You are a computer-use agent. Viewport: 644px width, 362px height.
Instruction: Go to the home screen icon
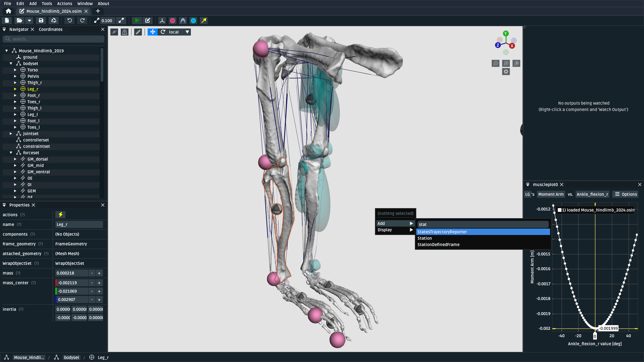(x=9, y=11)
